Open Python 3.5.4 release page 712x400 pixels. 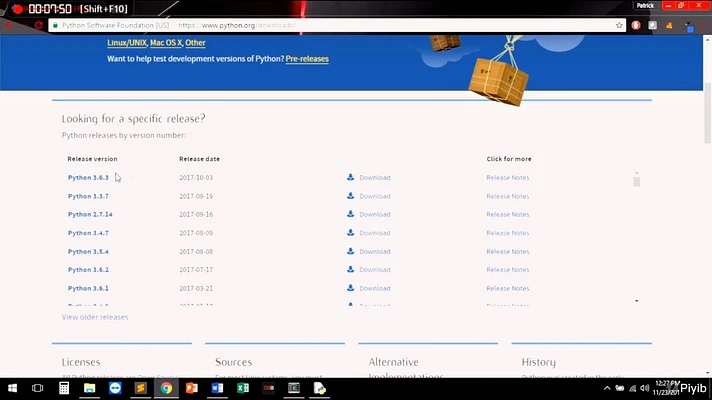tap(88, 252)
